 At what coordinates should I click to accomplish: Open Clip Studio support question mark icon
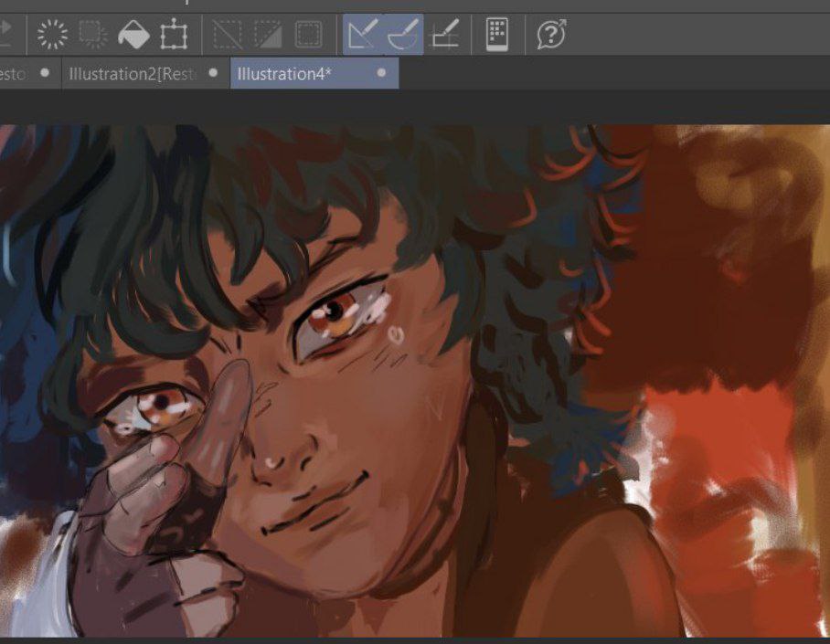[x=551, y=36]
